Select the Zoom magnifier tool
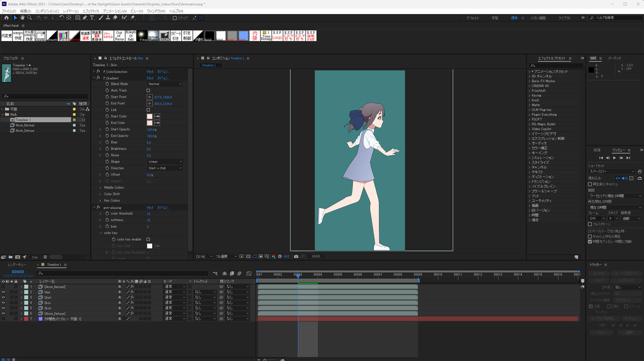Viewport: 644px width, 361px height. tap(29, 18)
